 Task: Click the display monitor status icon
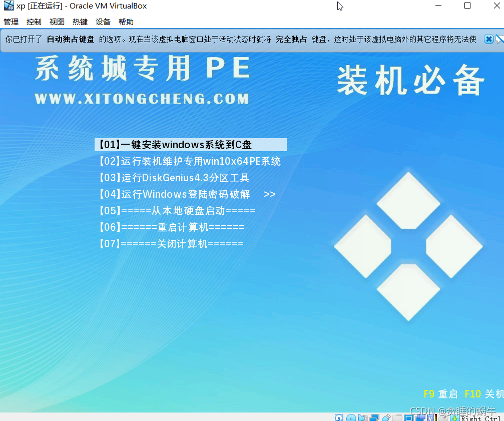409,418
